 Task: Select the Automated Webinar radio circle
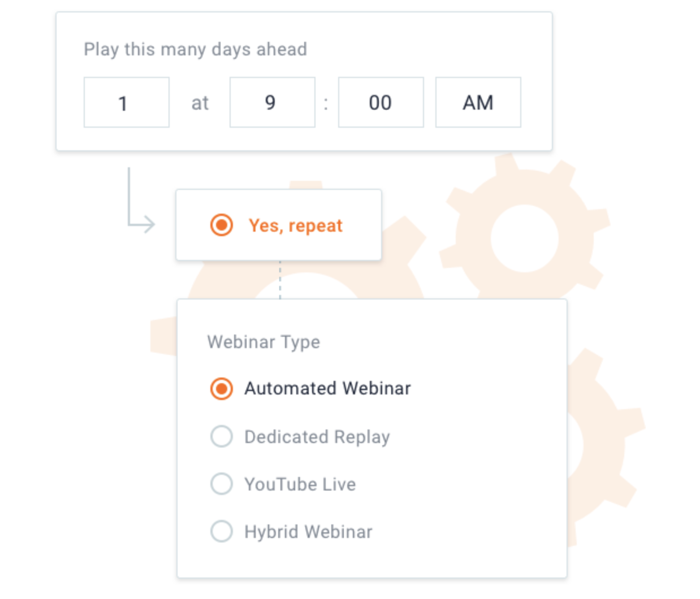pos(222,388)
